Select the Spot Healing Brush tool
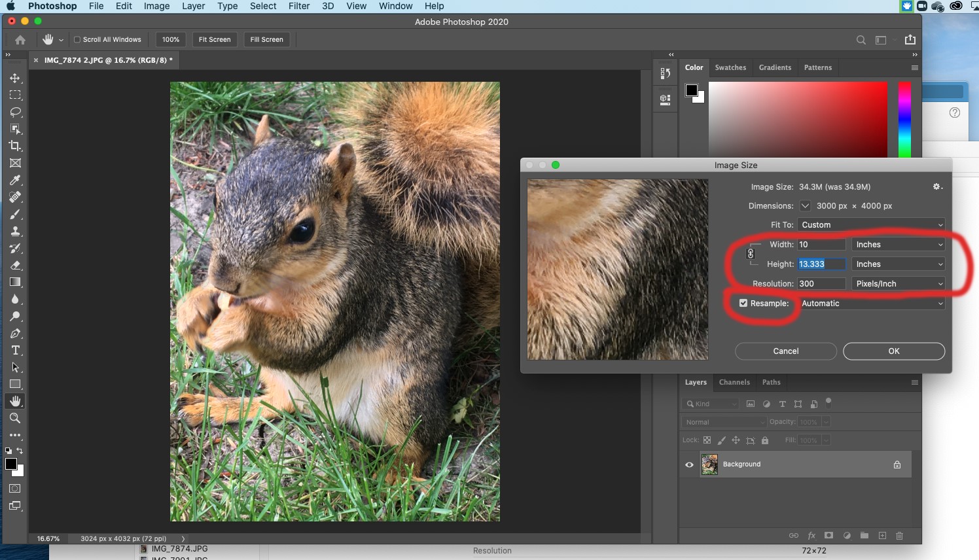The width and height of the screenshot is (979, 560). (15, 197)
